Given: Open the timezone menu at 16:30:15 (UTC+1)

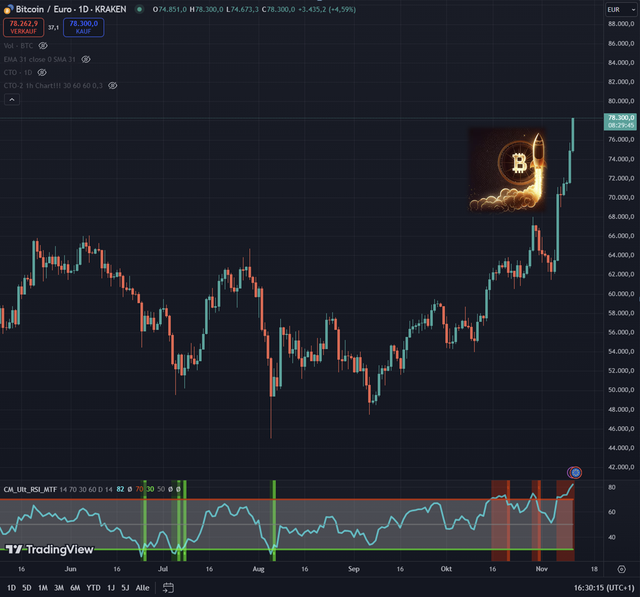Looking at the screenshot, I should point(604,588).
